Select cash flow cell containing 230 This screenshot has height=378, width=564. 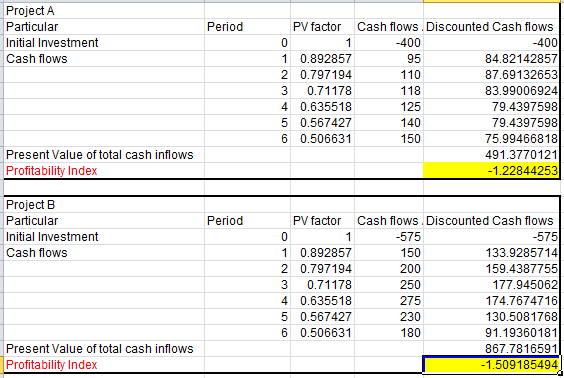coord(389,316)
